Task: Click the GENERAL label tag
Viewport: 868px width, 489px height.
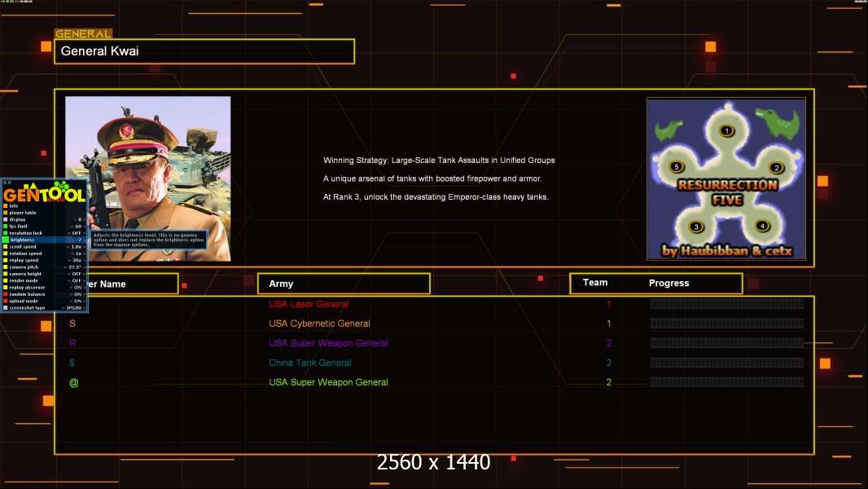Action: [83, 33]
